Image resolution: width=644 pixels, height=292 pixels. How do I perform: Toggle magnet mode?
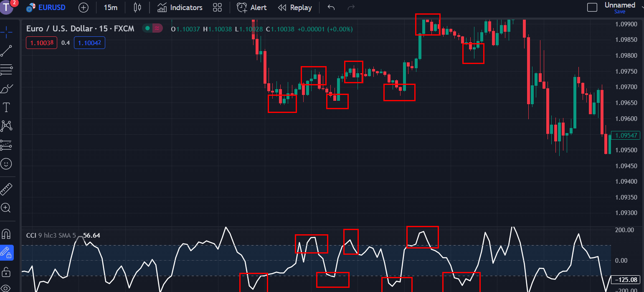(6, 233)
